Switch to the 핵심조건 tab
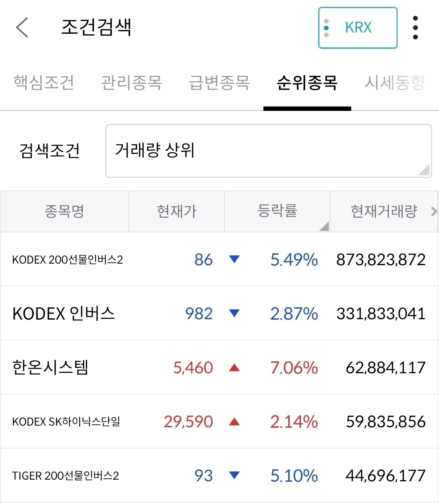Image resolution: width=439 pixels, height=504 pixels. (44, 82)
